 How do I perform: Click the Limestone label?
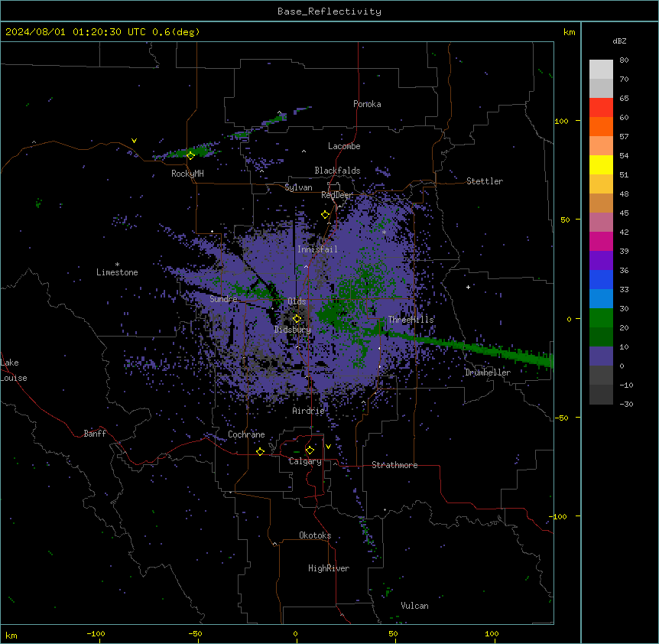pos(117,272)
